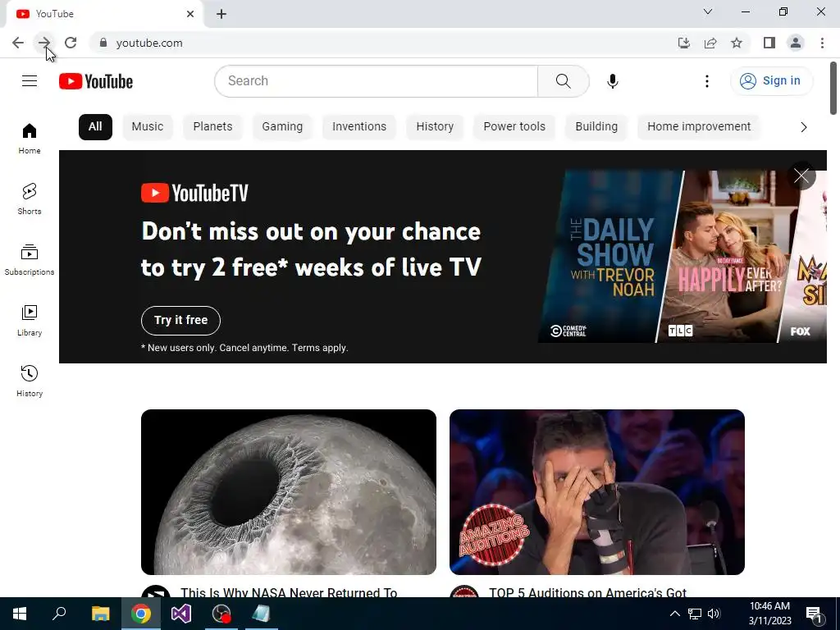Screen dimensions: 840x630
Task: Open Subscriptions from sidebar
Action: [x=30, y=260]
